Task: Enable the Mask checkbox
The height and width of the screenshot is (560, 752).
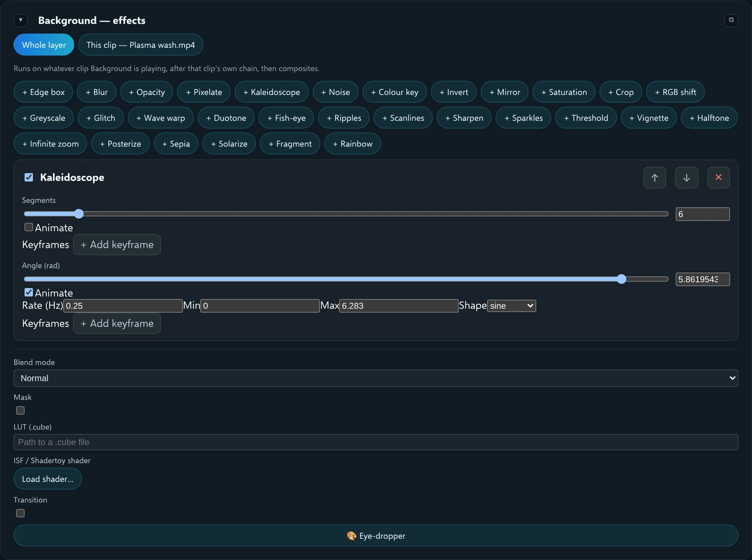Action: point(20,410)
